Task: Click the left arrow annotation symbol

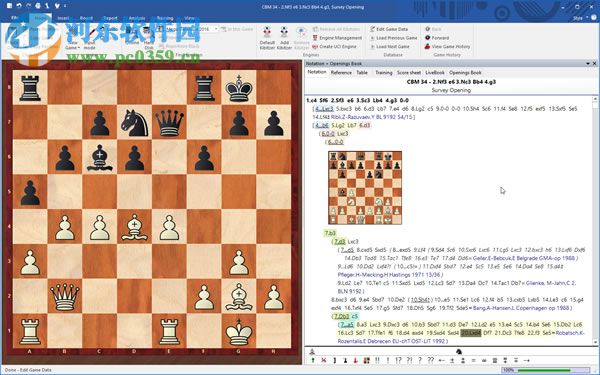Action: pos(442,360)
